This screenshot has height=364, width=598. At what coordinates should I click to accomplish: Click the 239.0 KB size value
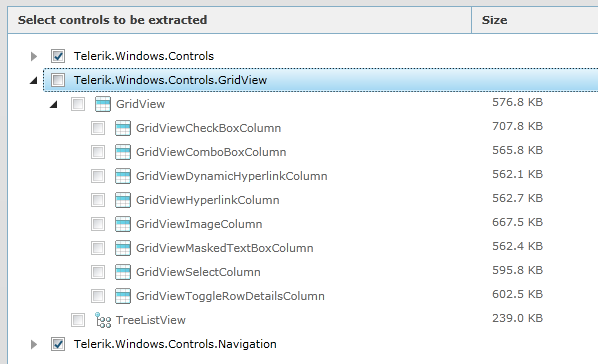point(517,319)
